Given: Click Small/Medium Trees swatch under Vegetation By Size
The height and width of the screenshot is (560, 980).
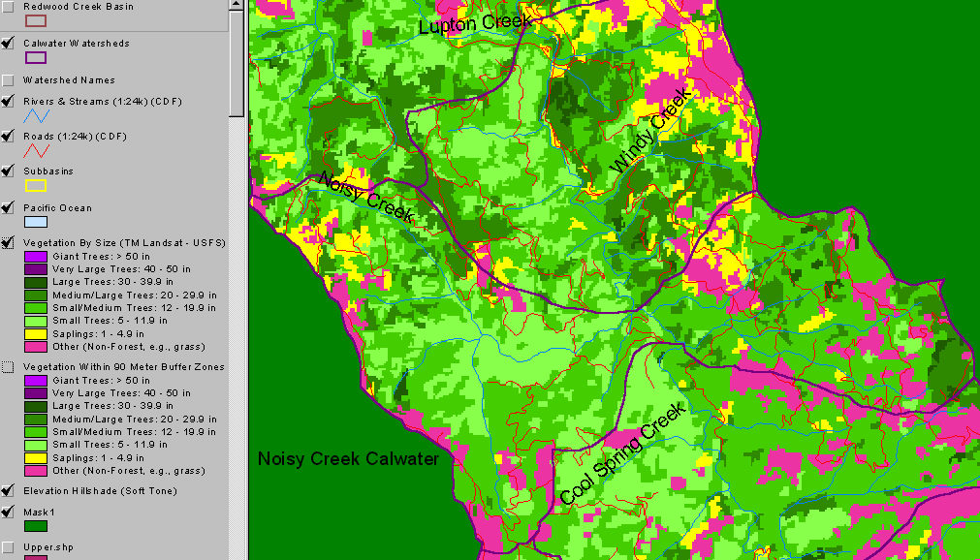Looking at the screenshot, I should click(x=36, y=308).
